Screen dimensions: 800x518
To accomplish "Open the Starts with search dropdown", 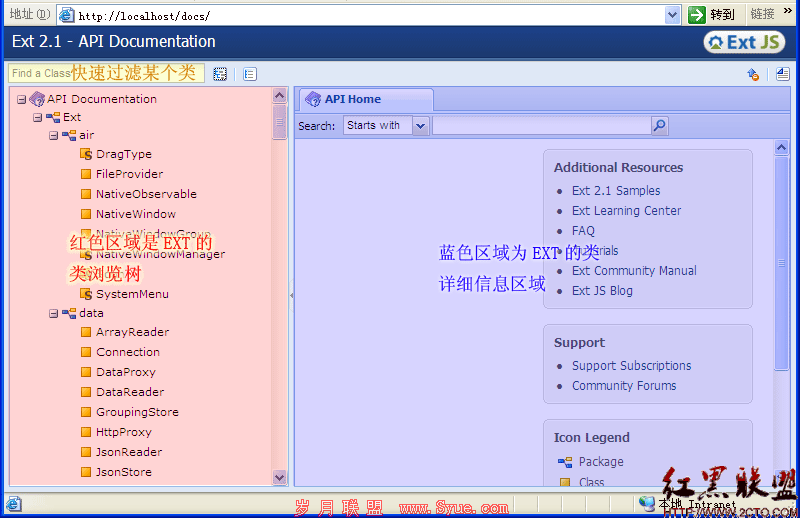I will tap(420, 126).
